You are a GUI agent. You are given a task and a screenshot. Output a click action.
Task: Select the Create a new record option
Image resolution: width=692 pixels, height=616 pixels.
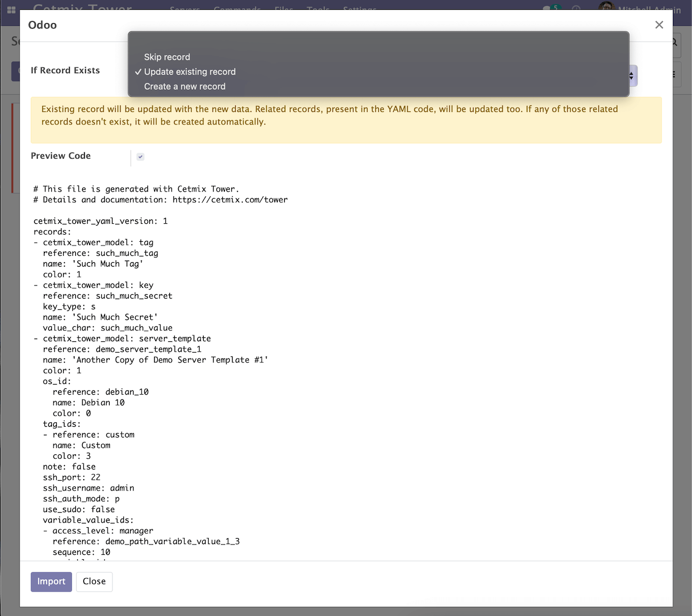click(x=184, y=86)
